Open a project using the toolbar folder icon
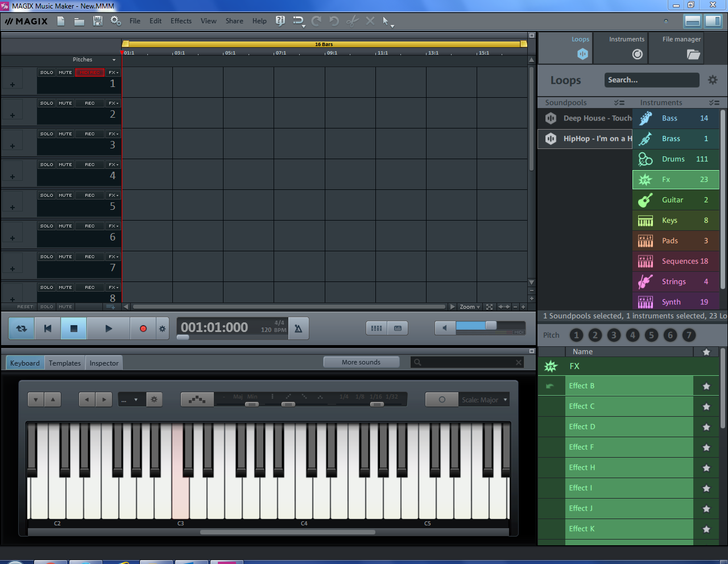This screenshot has width=728, height=564. [79, 21]
